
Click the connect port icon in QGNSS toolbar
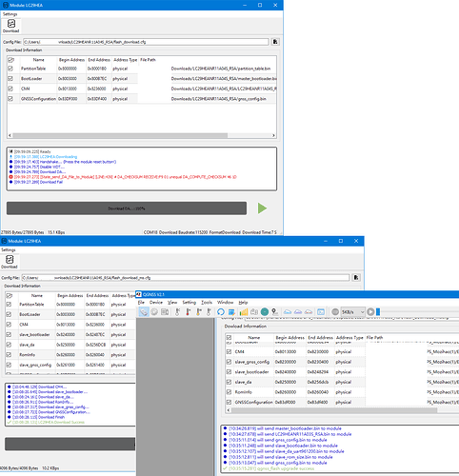(144, 312)
